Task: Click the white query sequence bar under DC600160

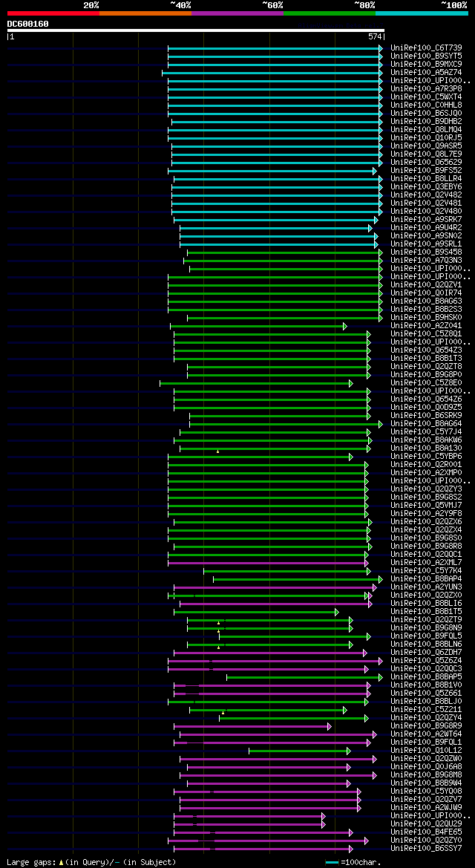Action: (196, 30)
